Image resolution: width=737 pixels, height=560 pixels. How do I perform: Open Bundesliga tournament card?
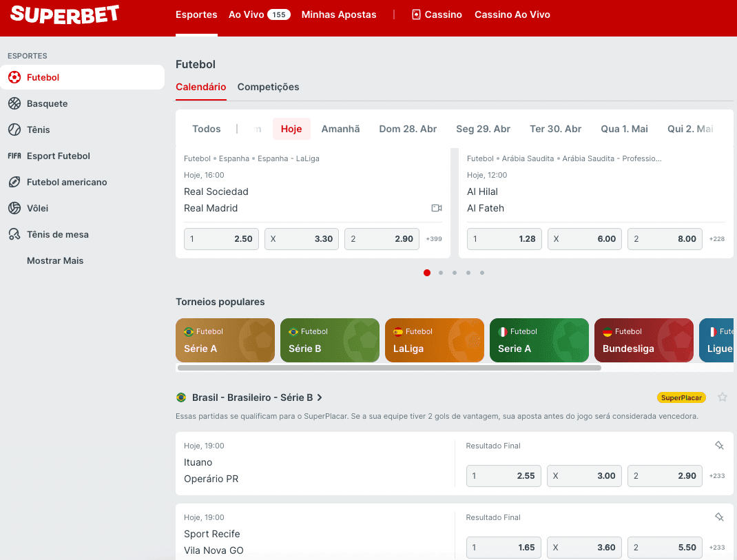(644, 340)
